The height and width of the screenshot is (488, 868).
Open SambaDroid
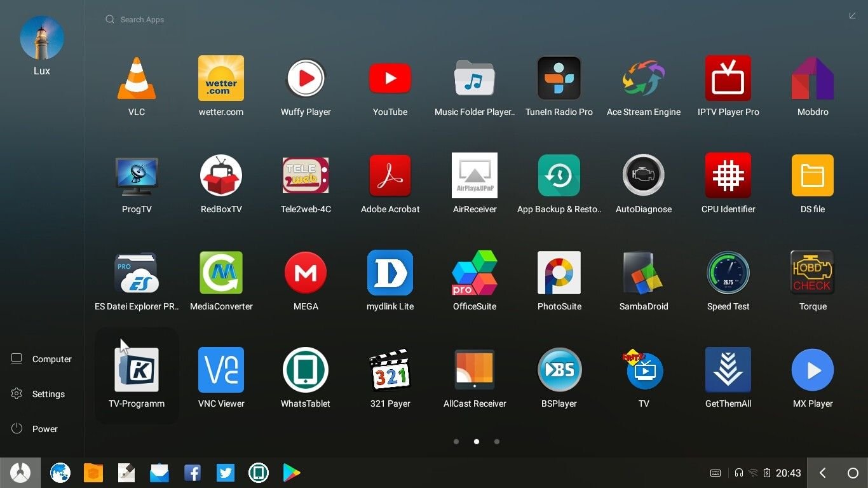pos(644,273)
